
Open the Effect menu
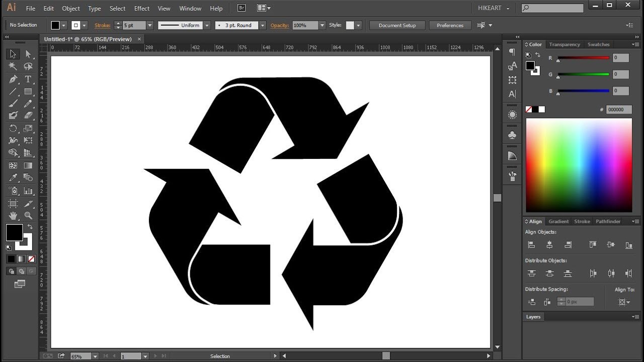tap(142, 9)
